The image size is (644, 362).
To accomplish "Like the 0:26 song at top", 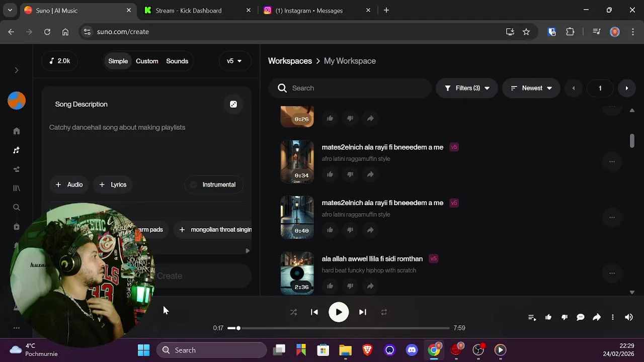I will point(330,119).
